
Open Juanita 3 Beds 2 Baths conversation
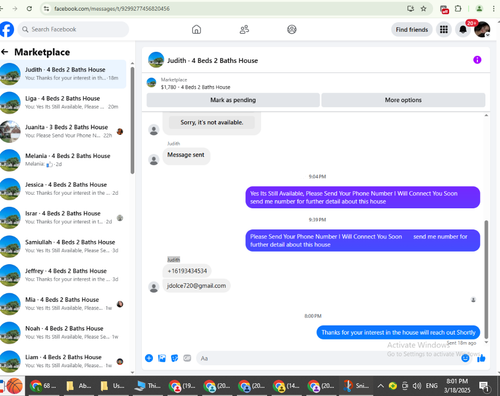click(x=63, y=131)
